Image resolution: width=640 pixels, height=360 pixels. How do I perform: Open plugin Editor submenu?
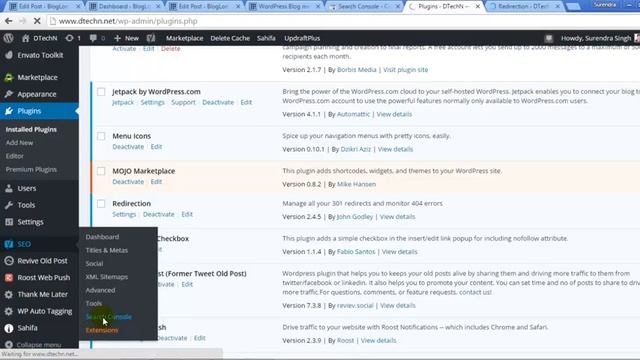15,156
